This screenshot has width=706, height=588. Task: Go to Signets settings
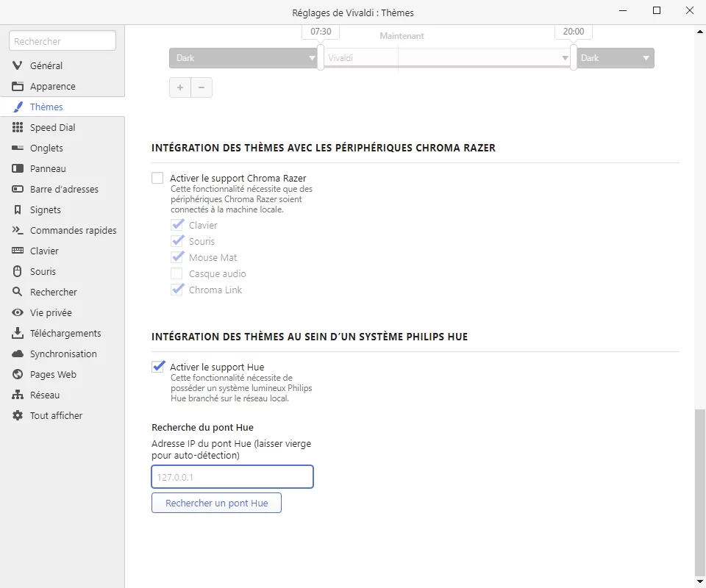point(63,210)
